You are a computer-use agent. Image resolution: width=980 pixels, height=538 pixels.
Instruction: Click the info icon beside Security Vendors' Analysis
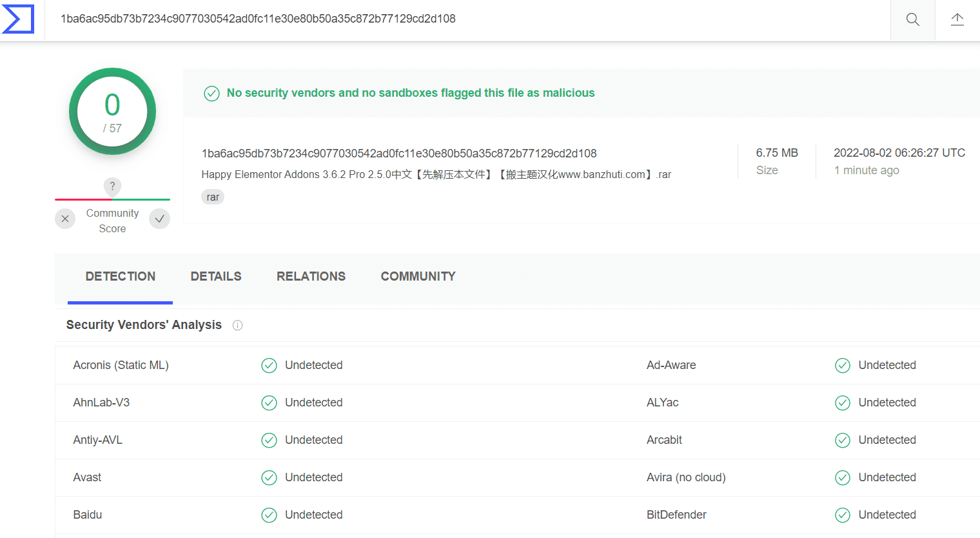tap(237, 326)
